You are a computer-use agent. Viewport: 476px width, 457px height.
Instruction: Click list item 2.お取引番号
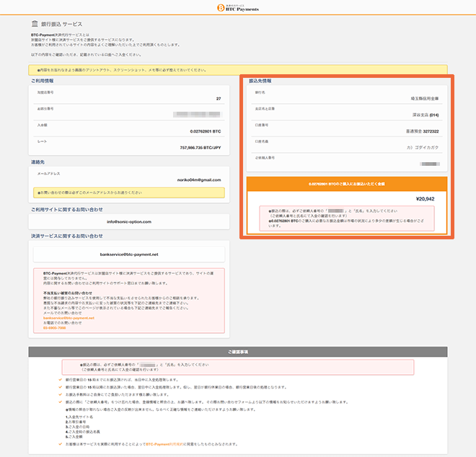(x=76, y=422)
